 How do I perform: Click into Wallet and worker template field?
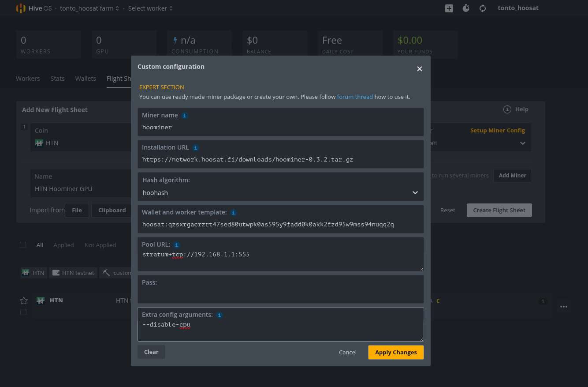pos(280,219)
